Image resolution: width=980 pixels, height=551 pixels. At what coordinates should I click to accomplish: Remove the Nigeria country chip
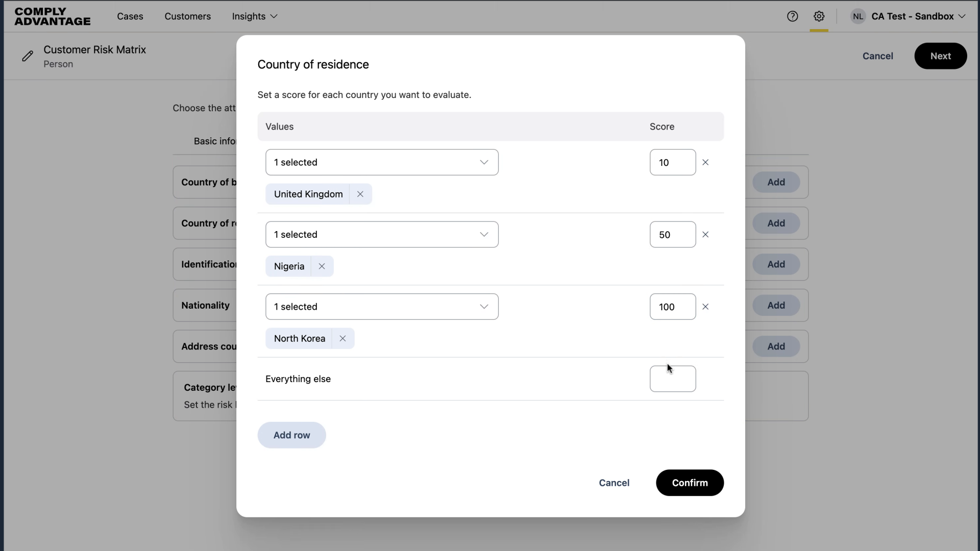click(322, 266)
